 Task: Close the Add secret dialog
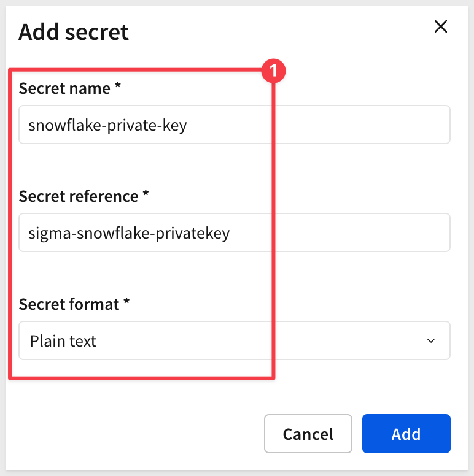[441, 26]
